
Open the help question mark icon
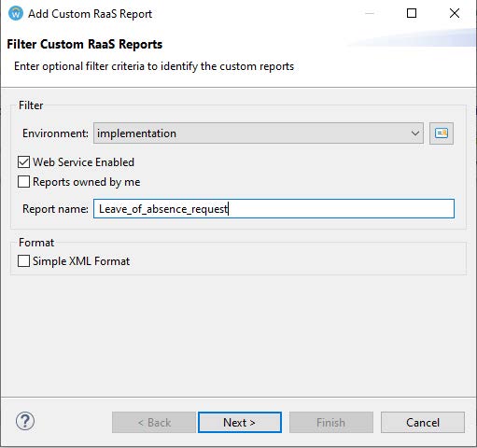pos(25,421)
